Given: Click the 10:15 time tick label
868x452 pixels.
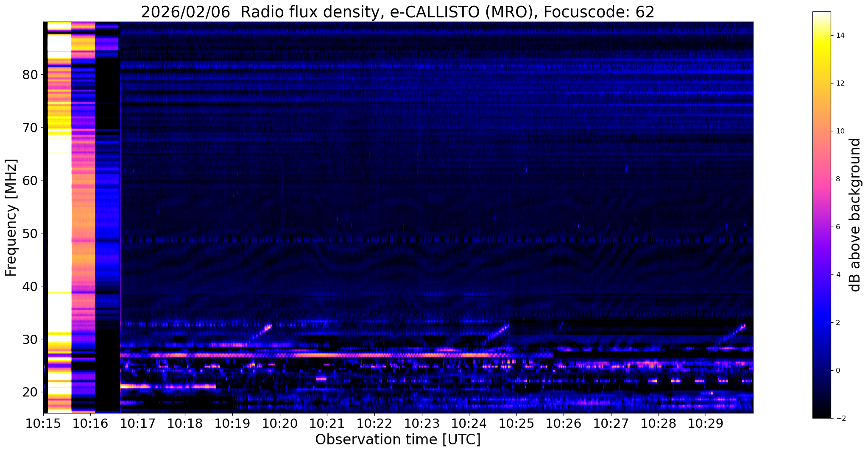Looking at the screenshot, I should 43,424.
